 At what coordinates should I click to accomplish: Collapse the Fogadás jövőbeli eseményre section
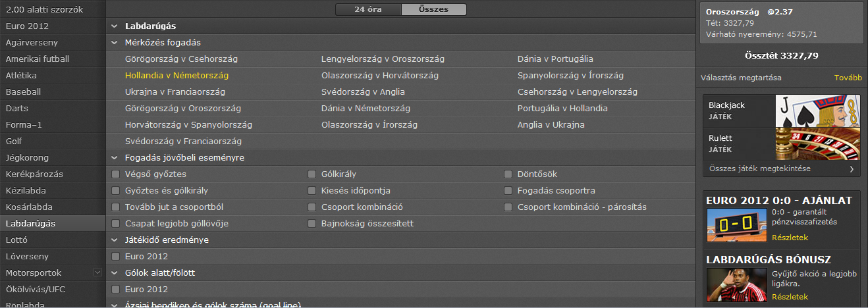click(115, 158)
